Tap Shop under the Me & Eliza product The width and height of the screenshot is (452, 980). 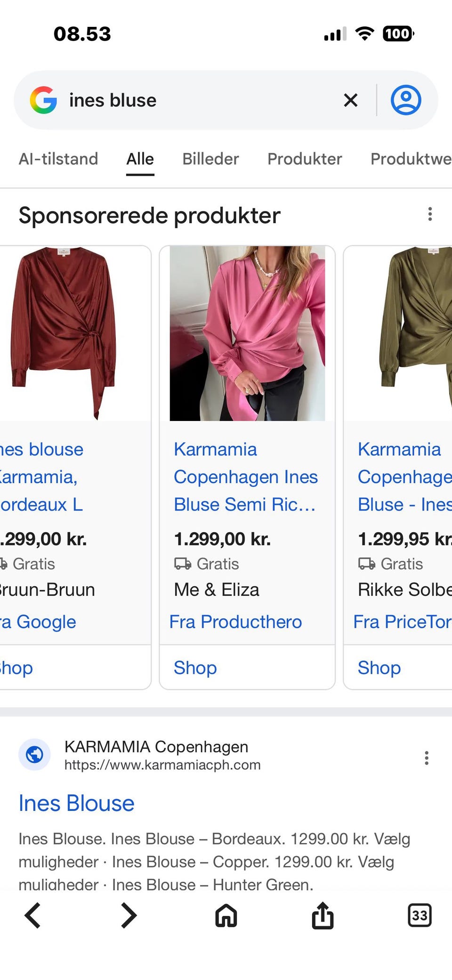(x=195, y=668)
